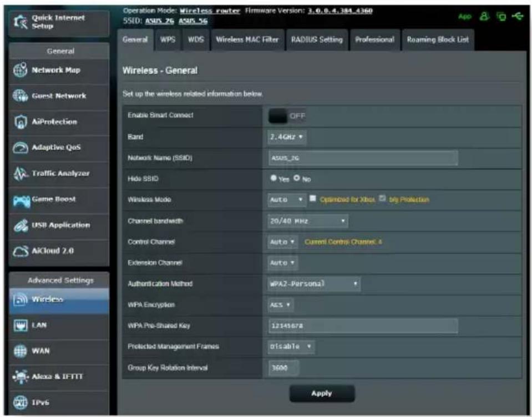Click the Alexa & IFTTT icon
The width and height of the screenshot is (532, 417).
tap(21, 376)
